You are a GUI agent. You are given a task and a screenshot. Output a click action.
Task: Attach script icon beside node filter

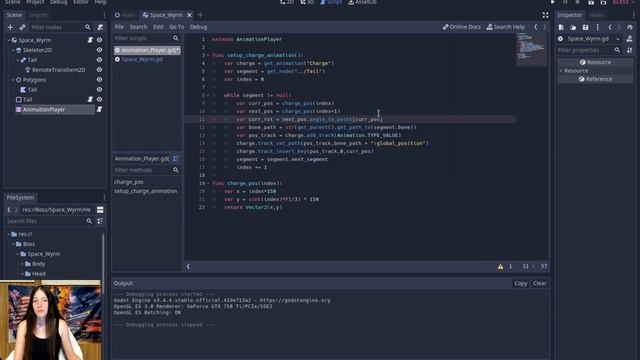[x=100, y=27]
